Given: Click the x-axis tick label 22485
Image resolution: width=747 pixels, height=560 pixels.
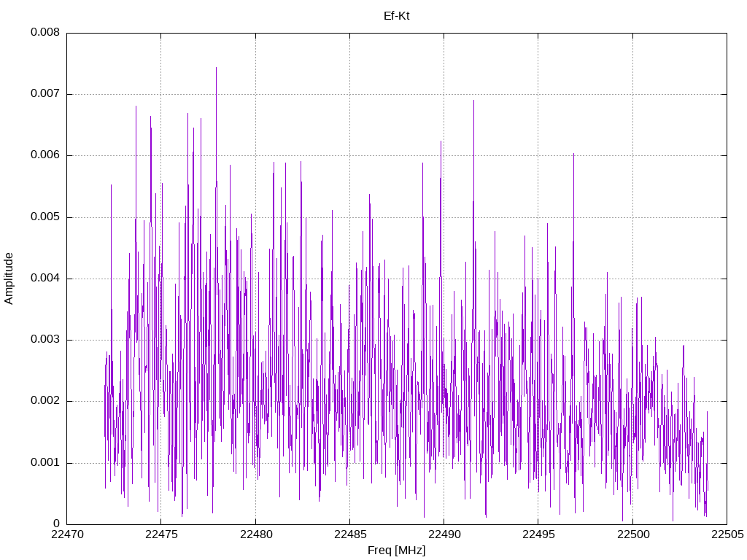Looking at the screenshot, I should click(350, 534).
